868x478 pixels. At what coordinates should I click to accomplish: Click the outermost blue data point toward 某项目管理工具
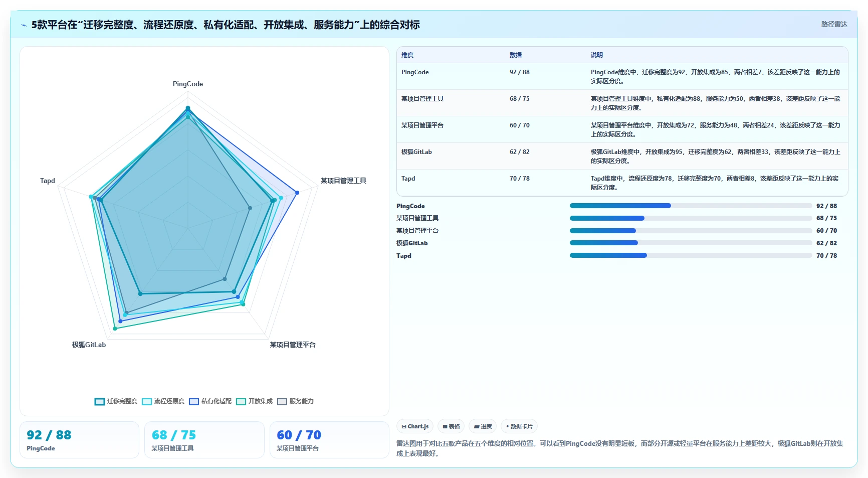click(297, 193)
